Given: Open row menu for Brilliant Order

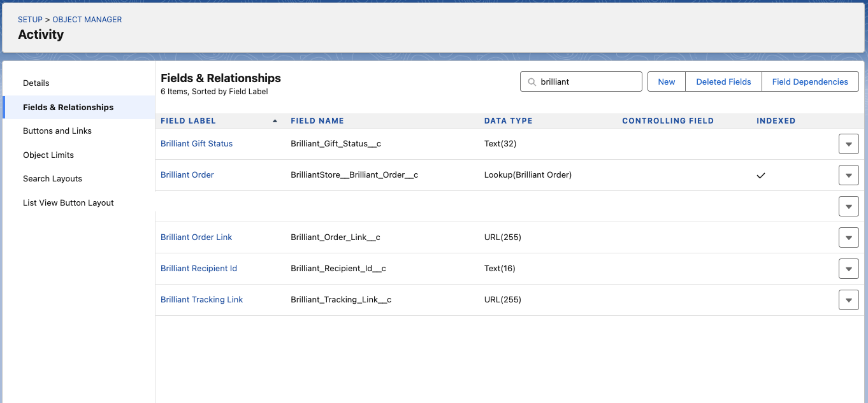Looking at the screenshot, I should (x=848, y=176).
